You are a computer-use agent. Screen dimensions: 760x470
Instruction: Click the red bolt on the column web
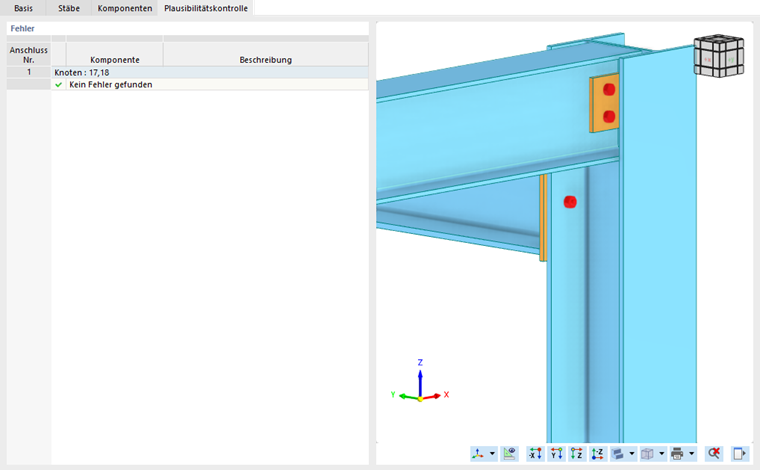570,202
